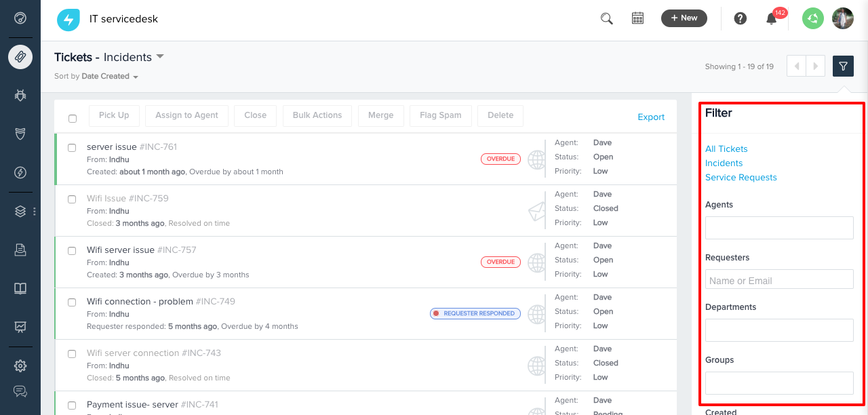Click the notifications bell icon

click(x=771, y=19)
